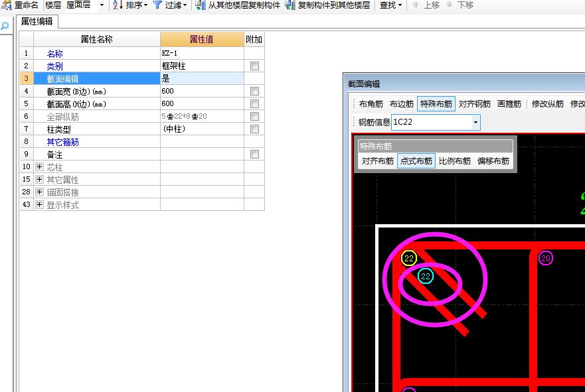Expand the 显示样式 property group

40,204
